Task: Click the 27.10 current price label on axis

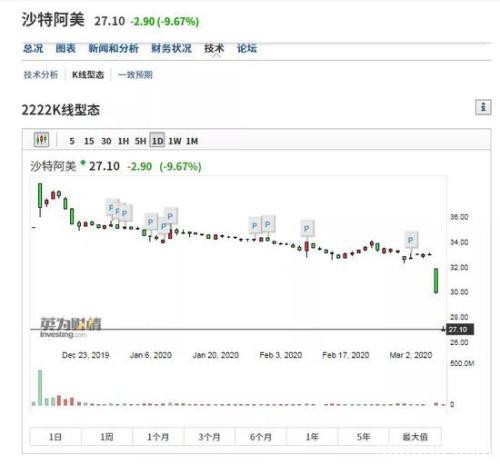Action: point(460,330)
